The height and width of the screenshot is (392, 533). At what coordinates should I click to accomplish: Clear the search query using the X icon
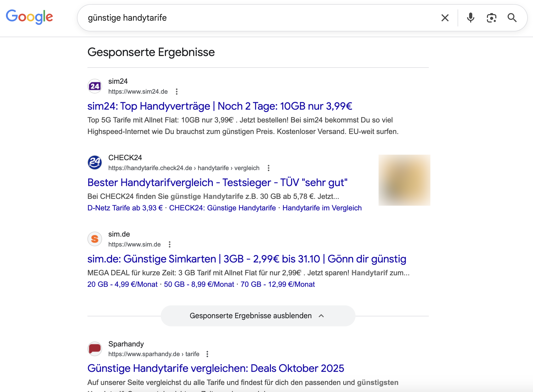[x=445, y=18]
